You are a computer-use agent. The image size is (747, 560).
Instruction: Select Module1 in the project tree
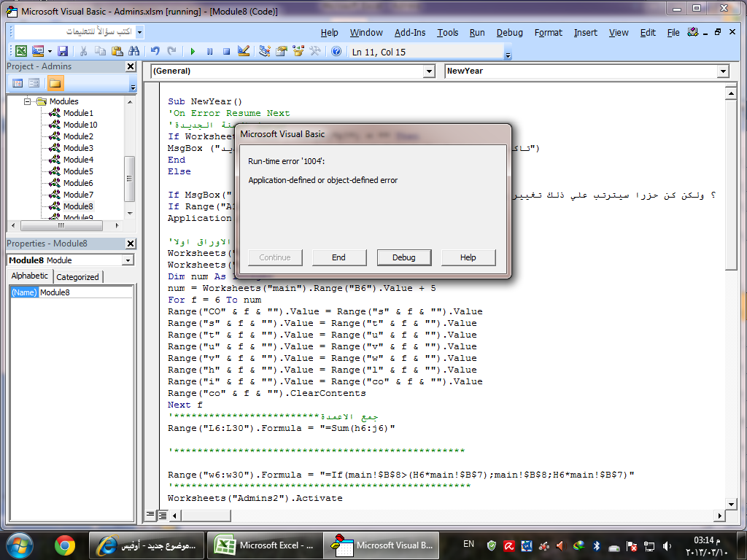78,113
